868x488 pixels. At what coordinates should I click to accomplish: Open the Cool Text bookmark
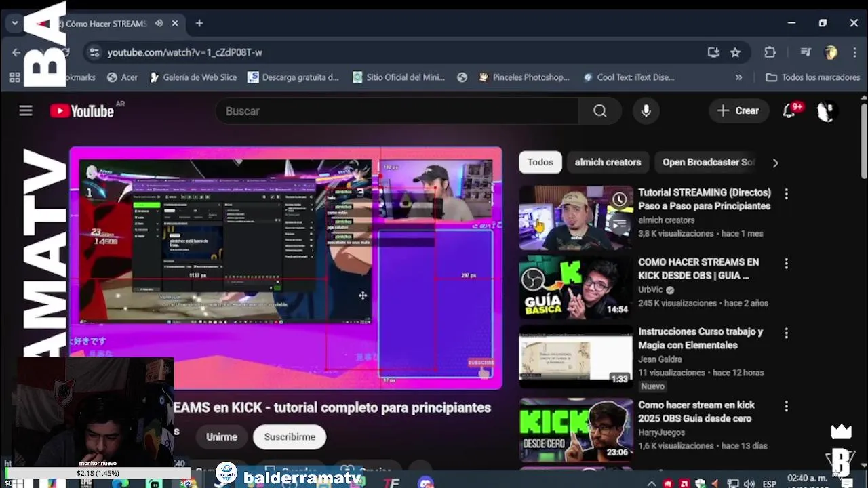click(629, 77)
